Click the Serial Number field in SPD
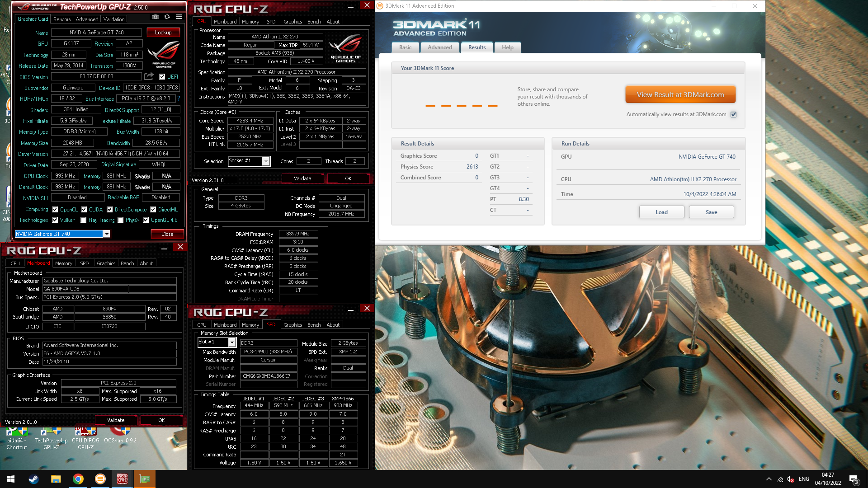The height and width of the screenshot is (488, 868). [269, 385]
